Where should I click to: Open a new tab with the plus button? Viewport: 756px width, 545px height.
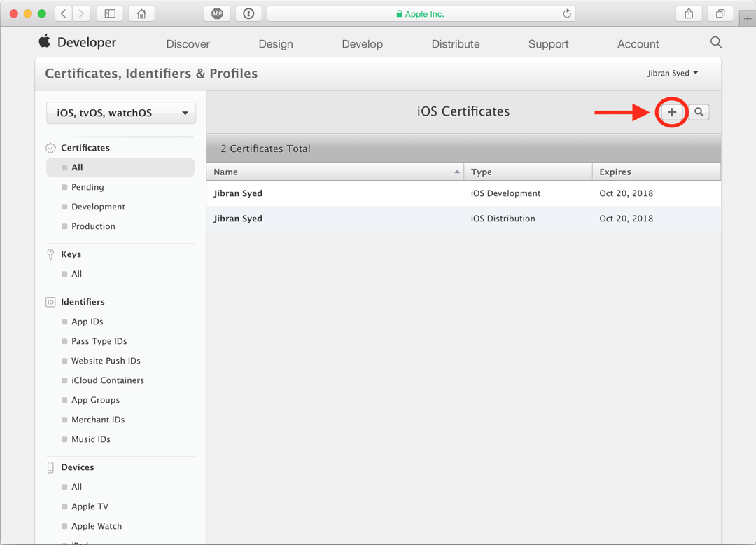[748, 19]
